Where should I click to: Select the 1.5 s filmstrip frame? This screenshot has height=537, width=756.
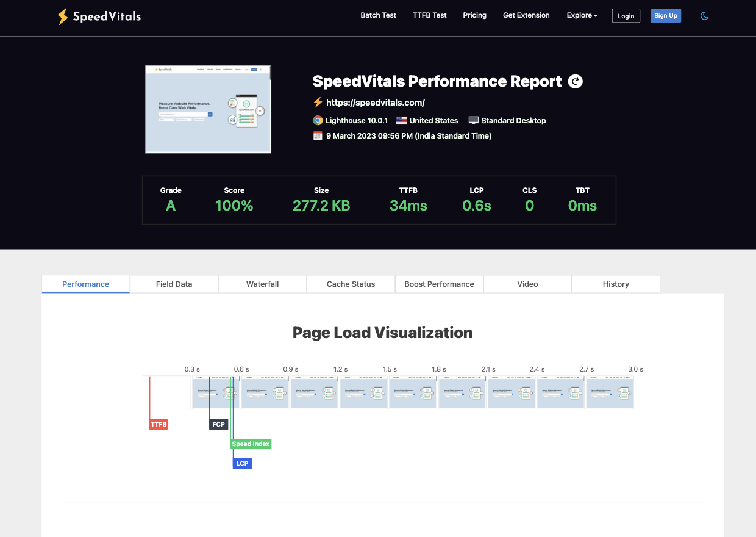click(413, 392)
